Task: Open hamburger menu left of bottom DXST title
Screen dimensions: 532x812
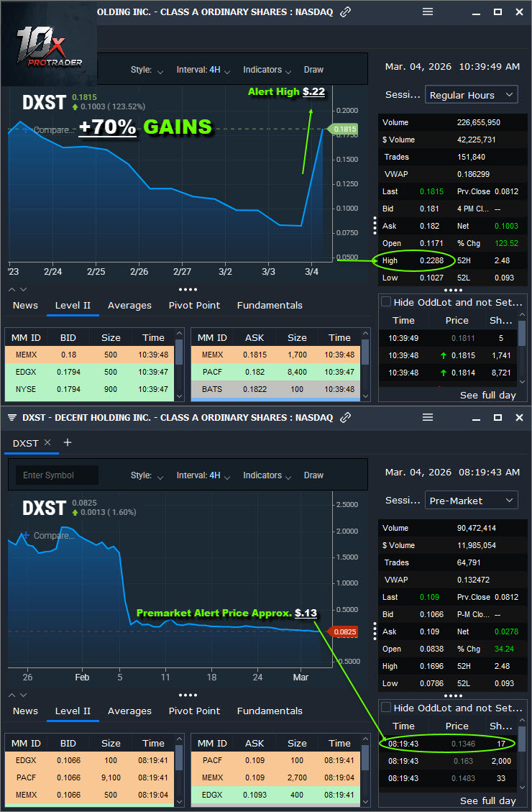Action: coord(12,418)
